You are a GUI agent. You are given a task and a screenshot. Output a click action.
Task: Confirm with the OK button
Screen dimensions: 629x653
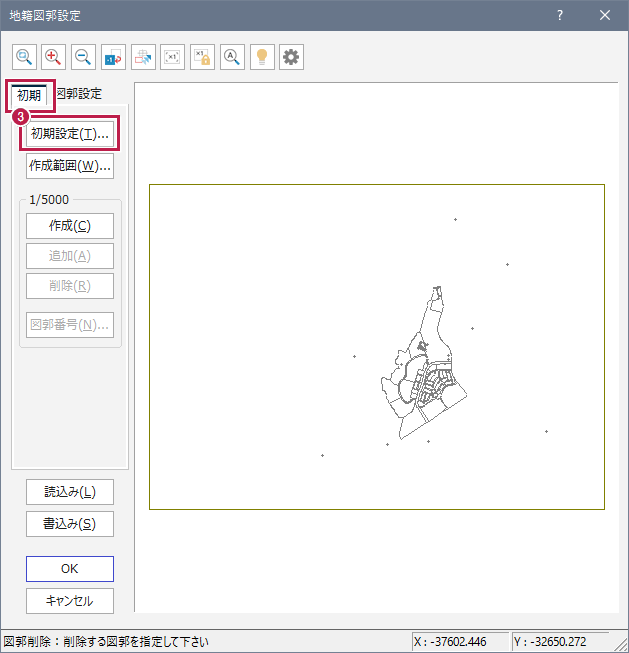pos(70,569)
